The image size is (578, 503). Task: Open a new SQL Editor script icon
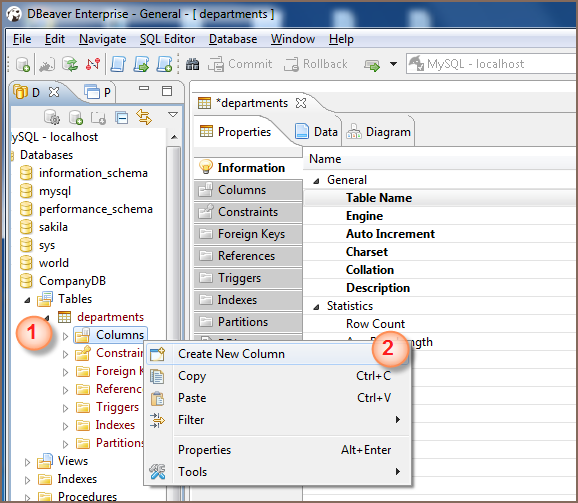pyautogui.click(x=164, y=64)
